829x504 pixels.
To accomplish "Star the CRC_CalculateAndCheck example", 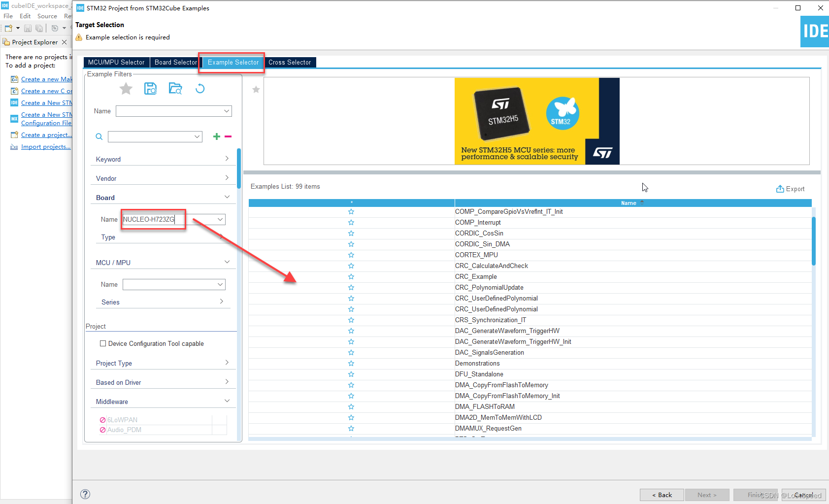I will point(351,266).
